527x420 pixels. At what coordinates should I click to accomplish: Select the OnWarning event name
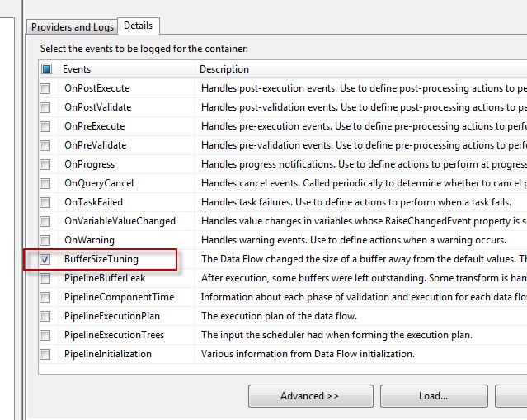click(x=89, y=240)
